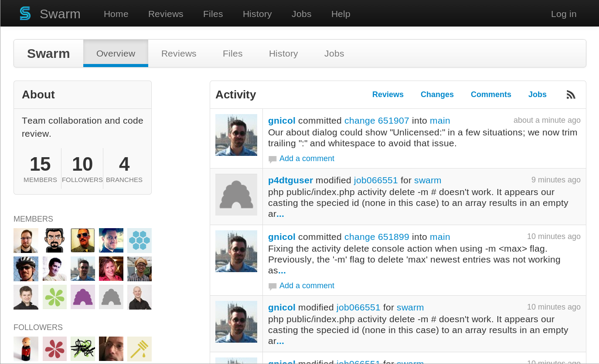Open change 651907 link
The height and width of the screenshot is (364, 599).
click(377, 121)
